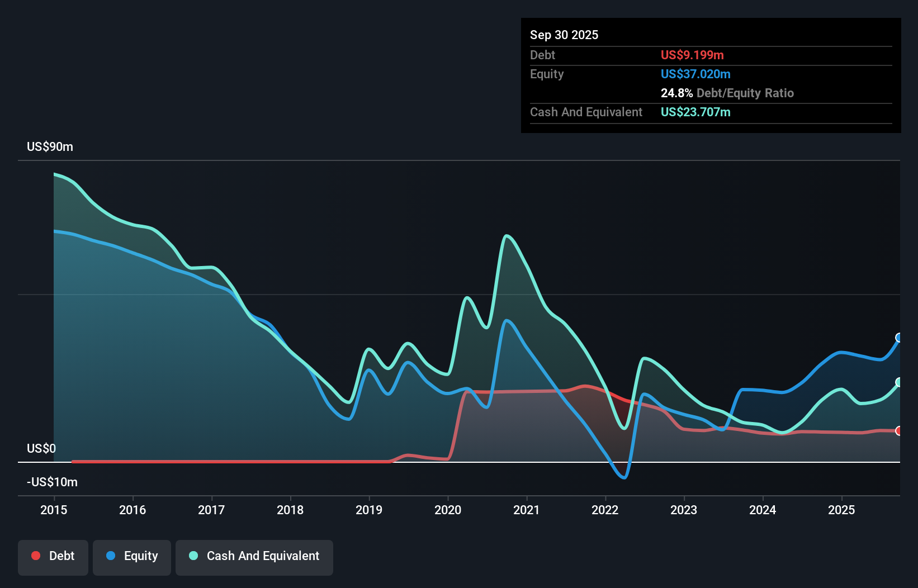Expand details for the Debt/Equity Ratio row

(727, 93)
